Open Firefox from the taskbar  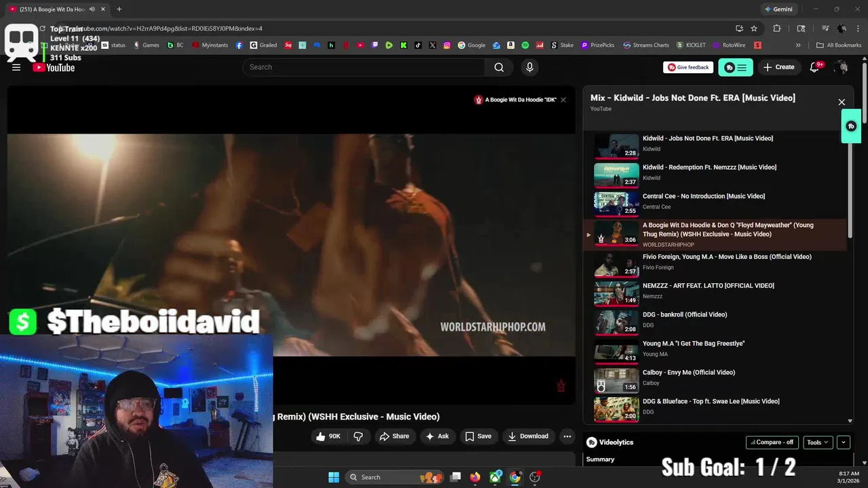pos(475,477)
